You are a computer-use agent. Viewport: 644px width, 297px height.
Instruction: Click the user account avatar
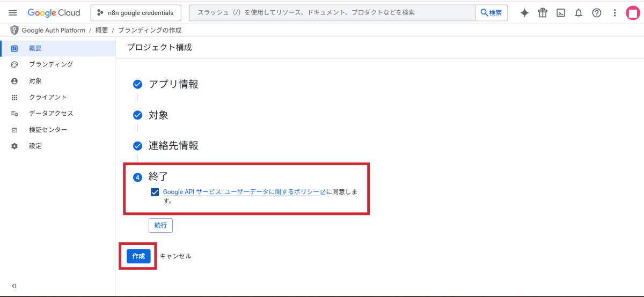click(x=633, y=13)
